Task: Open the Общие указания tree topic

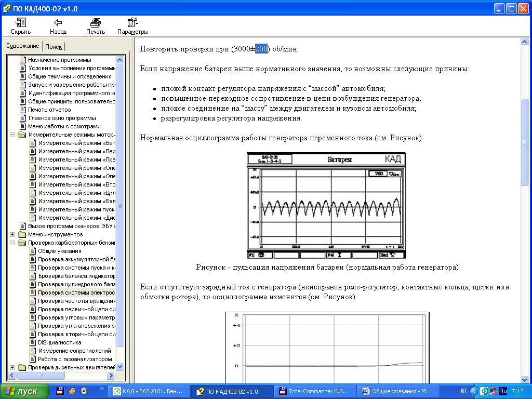Action: (x=60, y=251)
